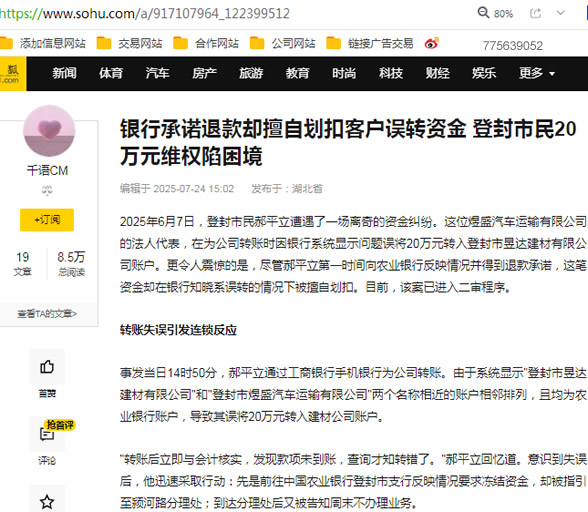Open the 链接广告交易 bookmark folder
The image size is (588, 512).
point(370,44)
